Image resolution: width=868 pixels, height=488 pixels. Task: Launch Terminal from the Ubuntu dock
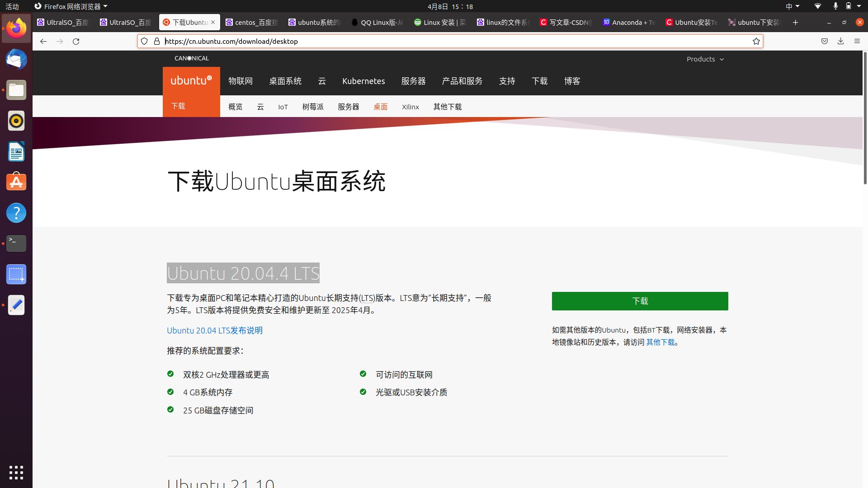pyautogui.click(x=16, y=243)
